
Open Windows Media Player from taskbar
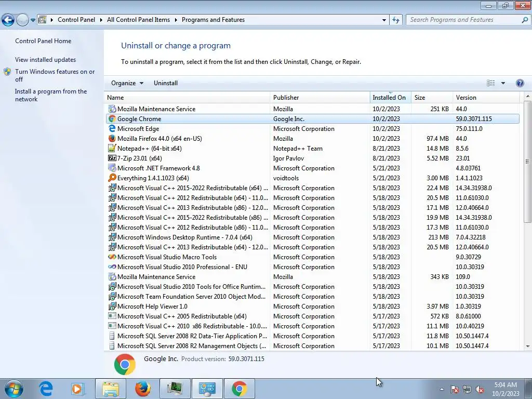click(x=77, y=389)
